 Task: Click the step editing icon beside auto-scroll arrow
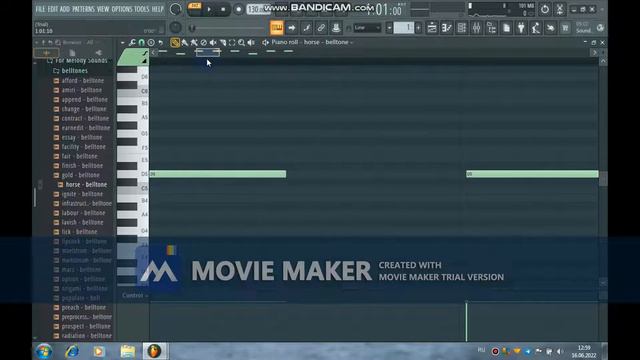click(x=307, y=28)
